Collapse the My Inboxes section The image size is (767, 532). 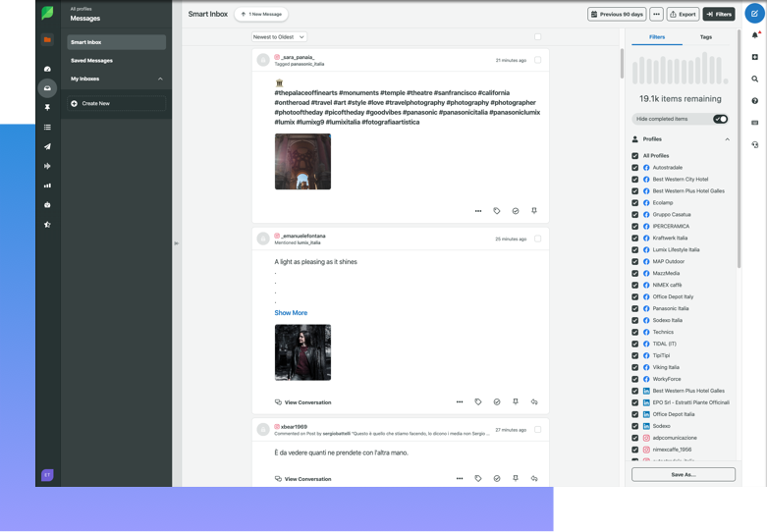(x=159, y=79)
